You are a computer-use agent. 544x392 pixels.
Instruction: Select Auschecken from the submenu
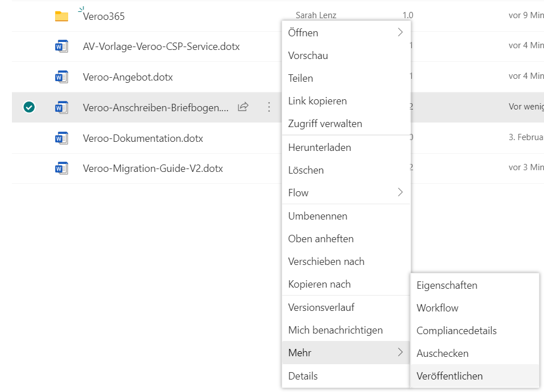[442, 353]
